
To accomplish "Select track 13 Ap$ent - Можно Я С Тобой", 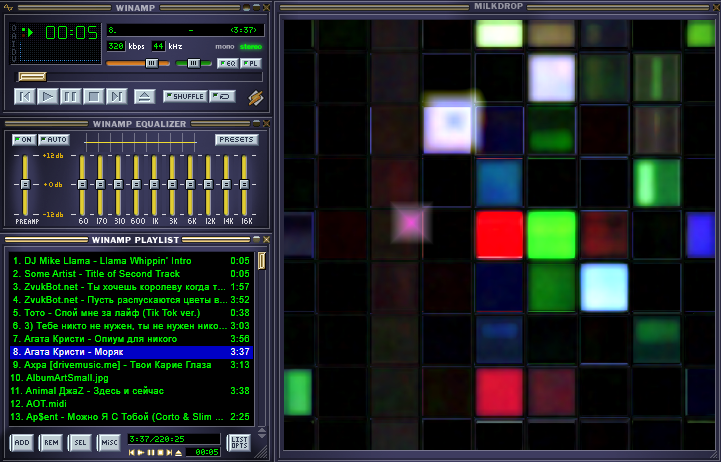I will [131, 417].
